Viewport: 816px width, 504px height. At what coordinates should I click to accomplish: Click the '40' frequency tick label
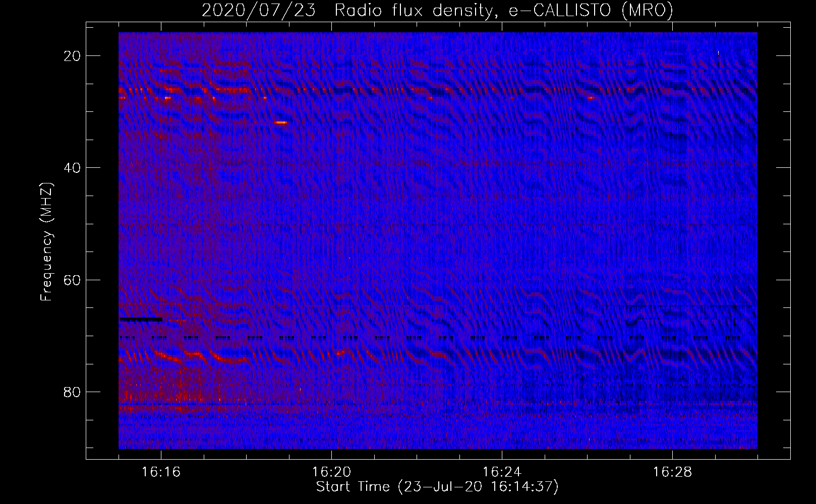(73, 168)
